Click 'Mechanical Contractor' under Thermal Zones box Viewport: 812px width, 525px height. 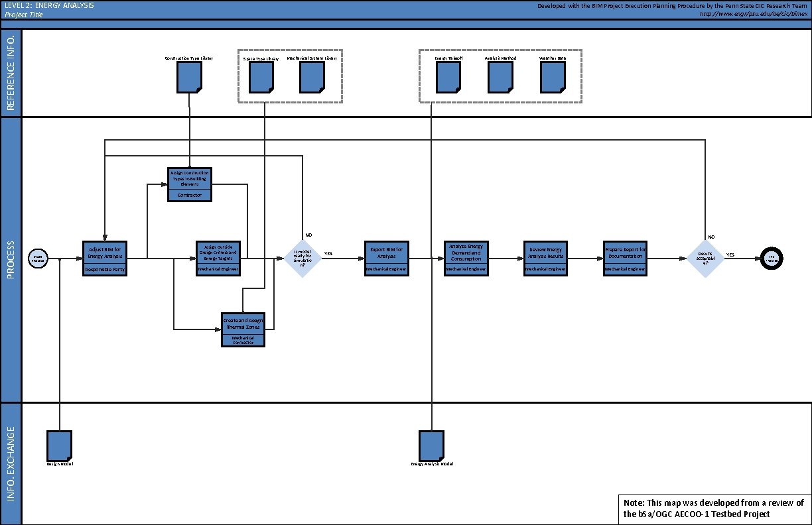point(243,340)
